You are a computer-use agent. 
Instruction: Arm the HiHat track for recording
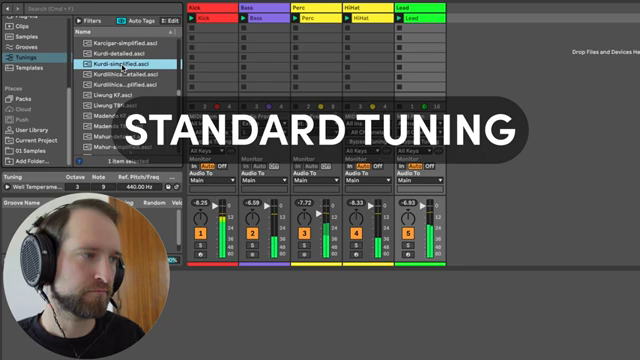(x=356, y=254)
